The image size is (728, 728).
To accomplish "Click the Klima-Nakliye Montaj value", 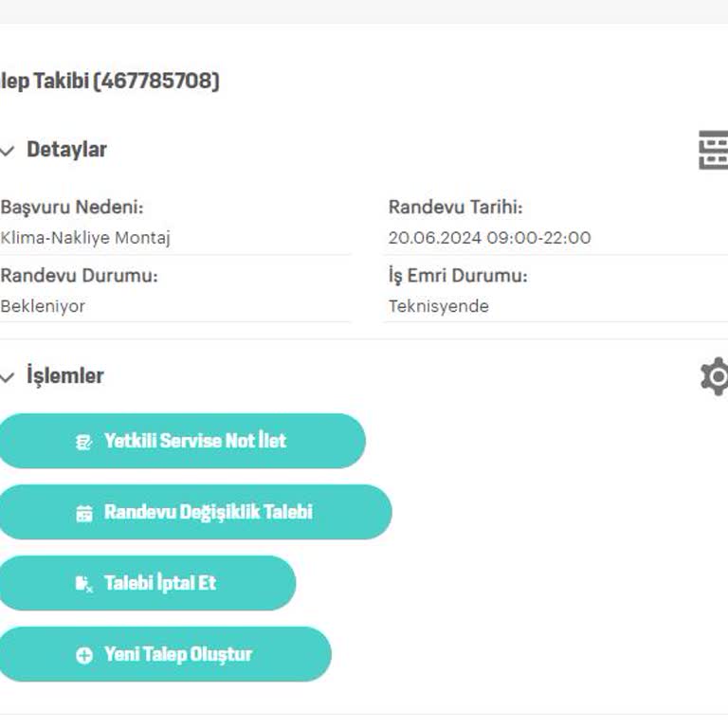I will (85, 238).
